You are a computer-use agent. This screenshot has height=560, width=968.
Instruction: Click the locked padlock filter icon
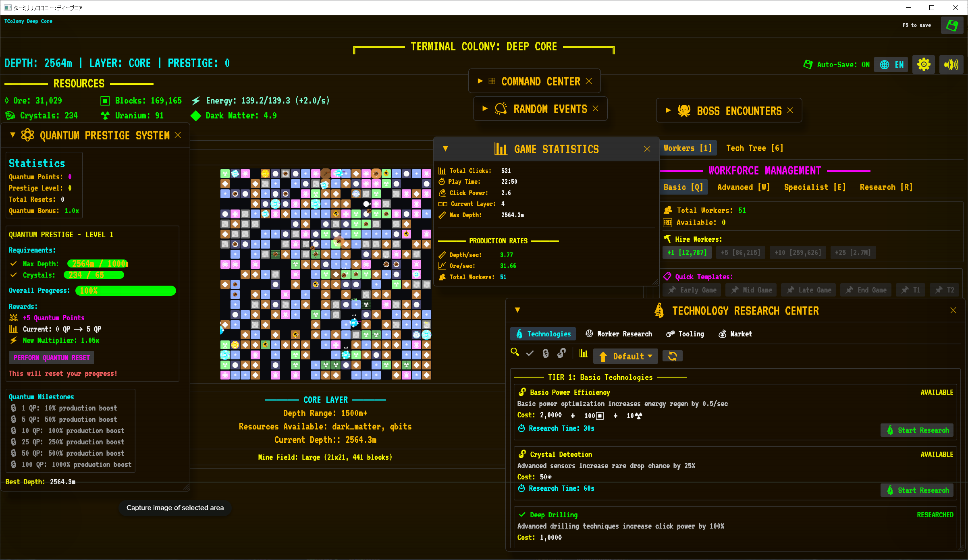coord(546,353)
